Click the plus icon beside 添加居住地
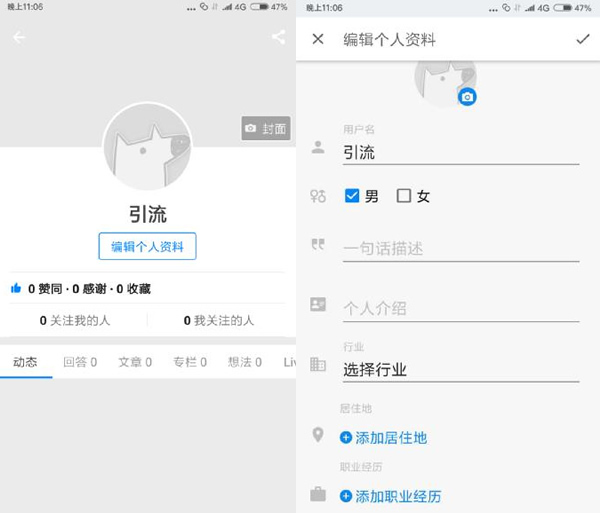This screenshot has width=600, height=513. point(346,438)
